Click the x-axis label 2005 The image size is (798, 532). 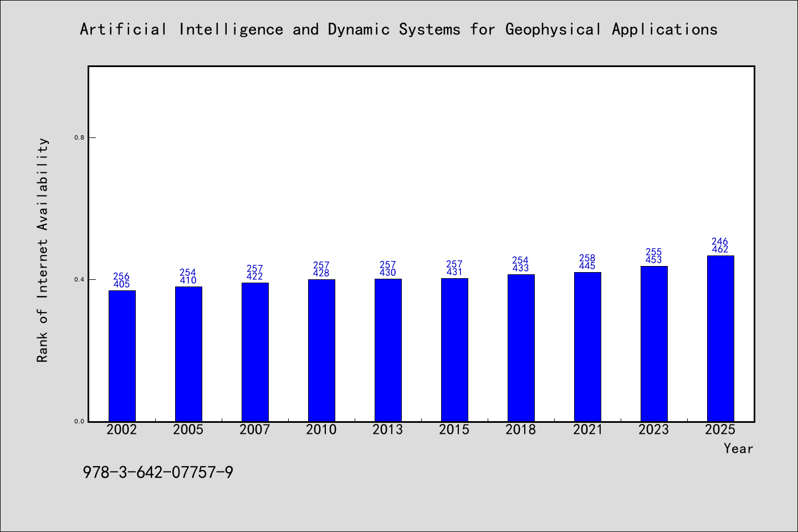click(x=188, y=429)
